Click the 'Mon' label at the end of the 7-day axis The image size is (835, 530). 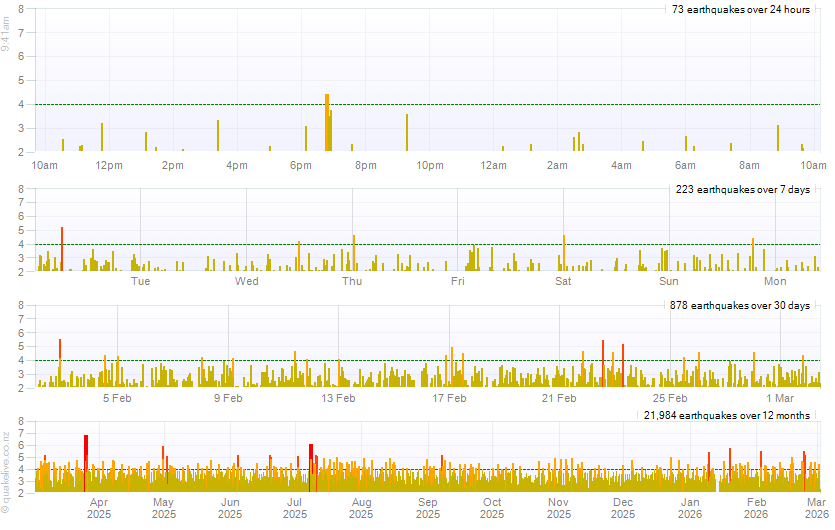click(776, 281)
